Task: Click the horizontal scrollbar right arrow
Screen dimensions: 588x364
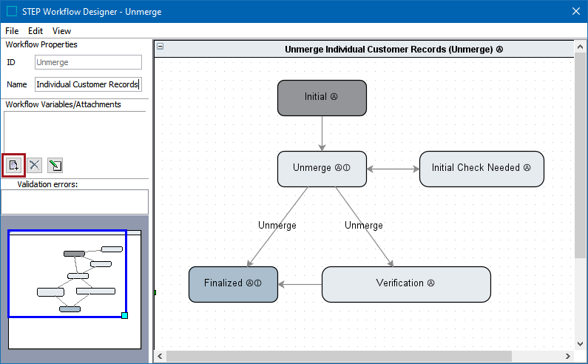Action: 567,356
